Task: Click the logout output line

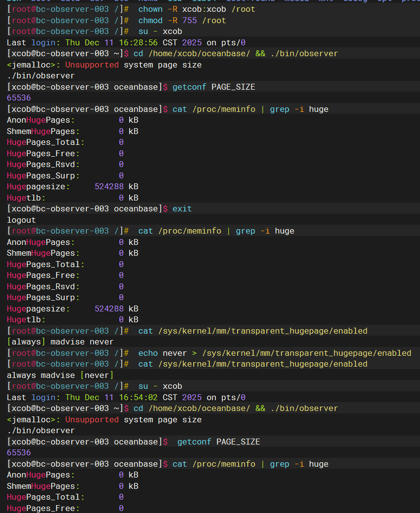Action: point(21,220)
